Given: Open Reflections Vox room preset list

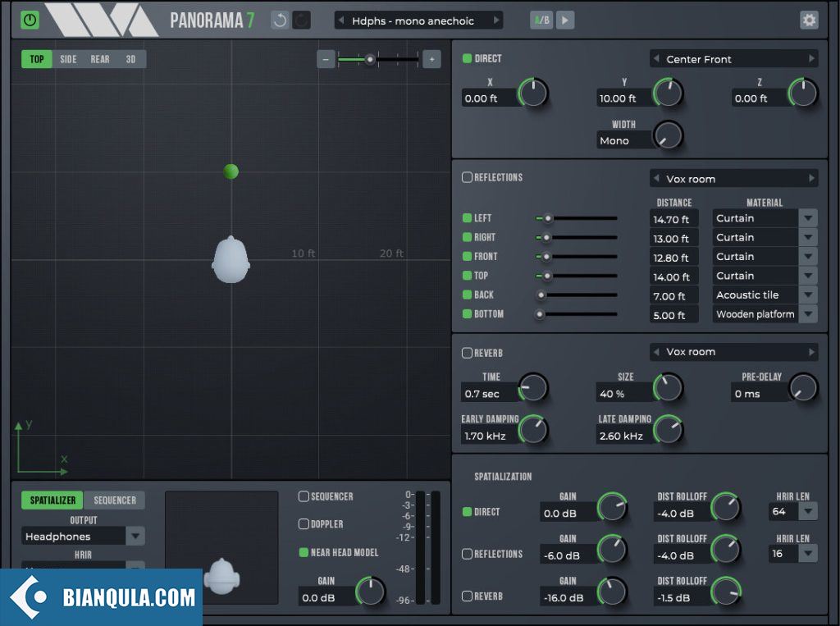Looking at the screenshot, I should pyautogui.click(x=733, y=179).
